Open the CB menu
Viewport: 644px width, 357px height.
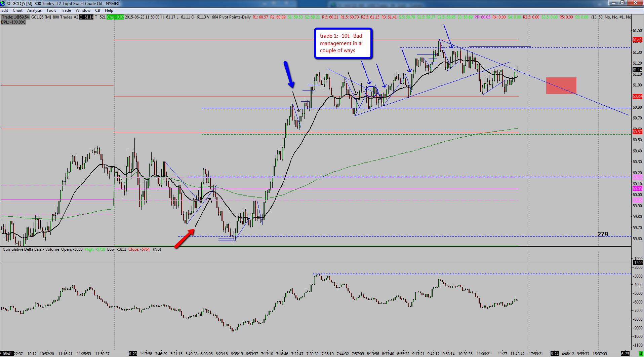[97, 10]
